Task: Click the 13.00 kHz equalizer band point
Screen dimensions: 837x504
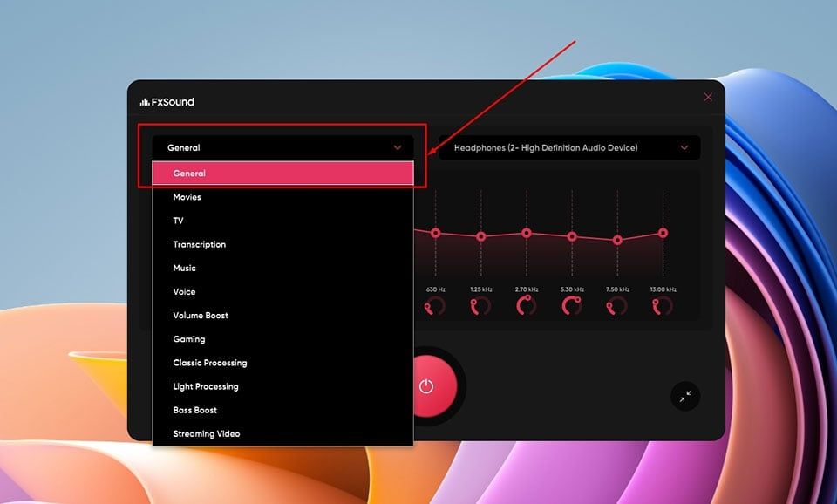Action: click(x=663, y=233)
